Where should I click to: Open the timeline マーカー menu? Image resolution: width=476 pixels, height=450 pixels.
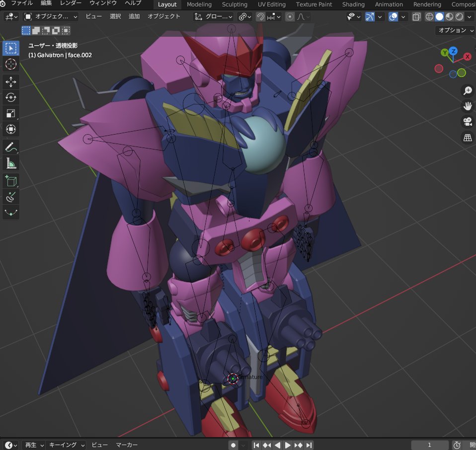127,445
